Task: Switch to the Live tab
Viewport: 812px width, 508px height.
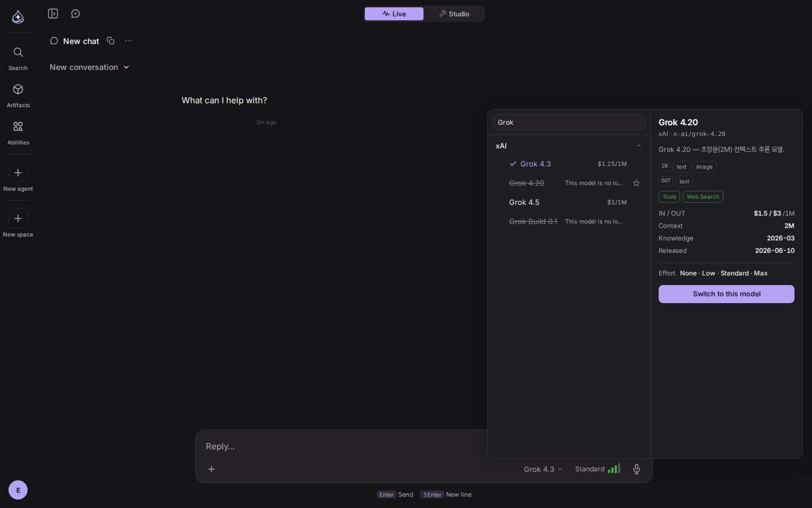Action: 394,14
